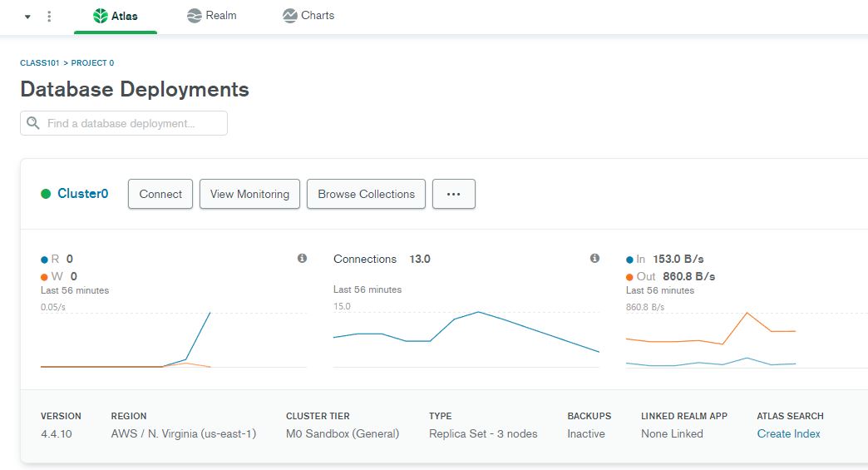
Task: Click the orange Out network legend dot
Action: pyautogui.click(x=629, y=277)
